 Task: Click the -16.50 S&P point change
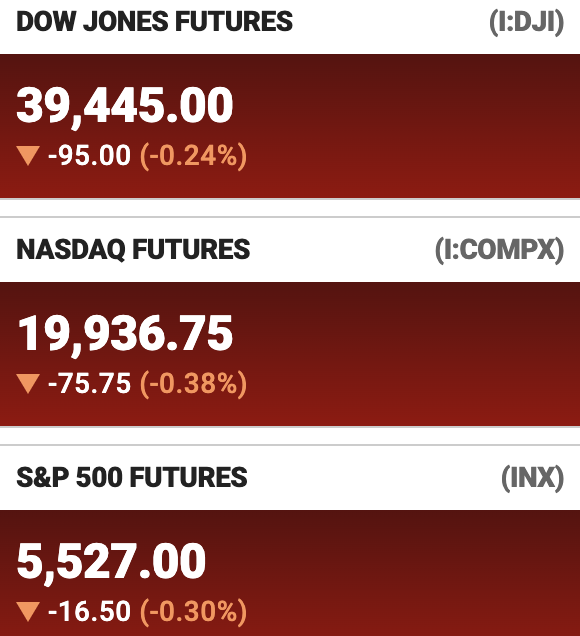click(x=90, y=611)
